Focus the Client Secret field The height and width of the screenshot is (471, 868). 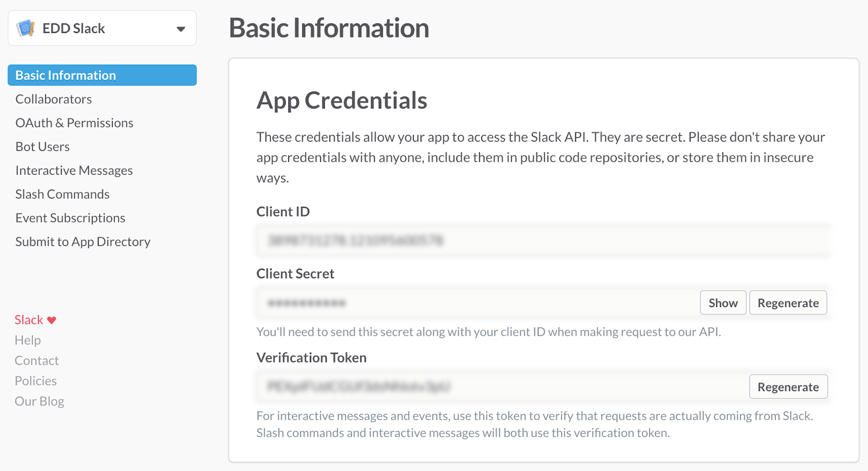477,303
